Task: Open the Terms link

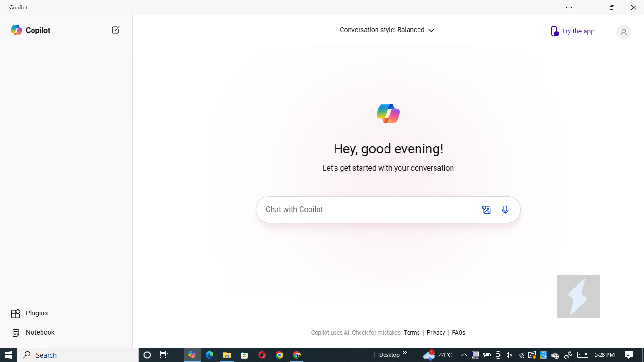Action: pyautogui.click(x=411, y=333)
